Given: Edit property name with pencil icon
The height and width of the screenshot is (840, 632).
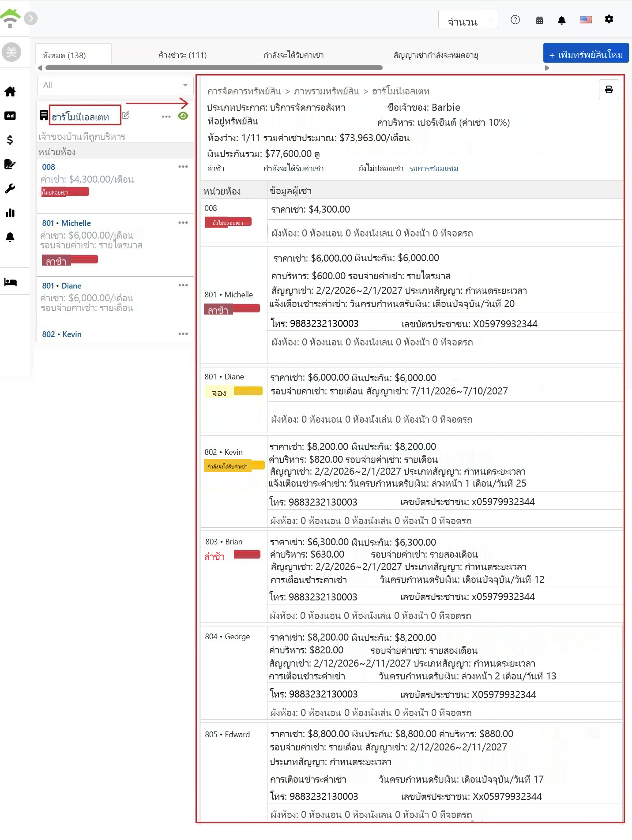Looking at the screenshot, I should pyautogui.click(x=125, y=115).
